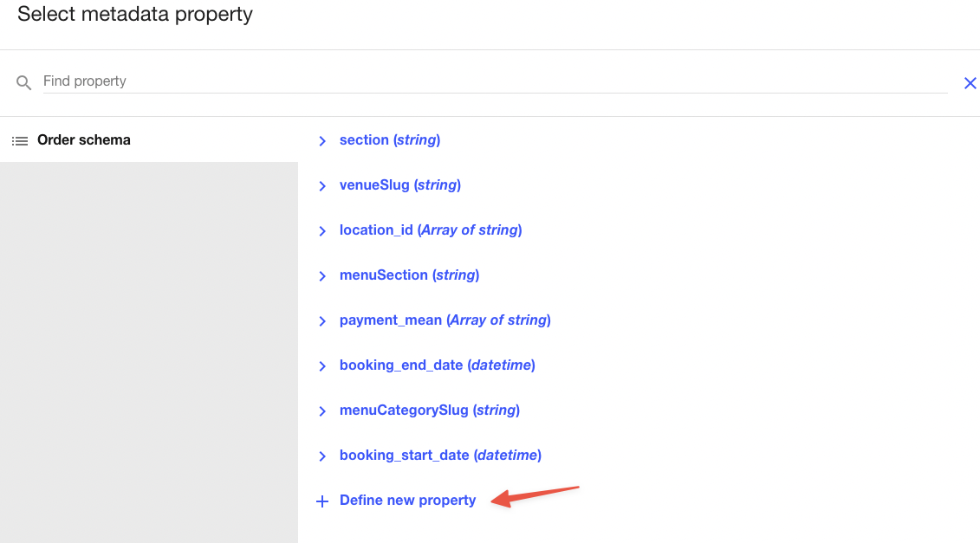Select booking_start_date (datetime) property
The width and height of the screenshot is (980, 543).
pos(440,456)
